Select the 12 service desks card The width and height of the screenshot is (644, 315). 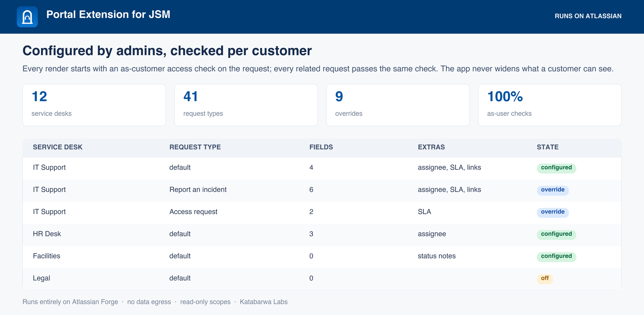[x=94, y=105]
